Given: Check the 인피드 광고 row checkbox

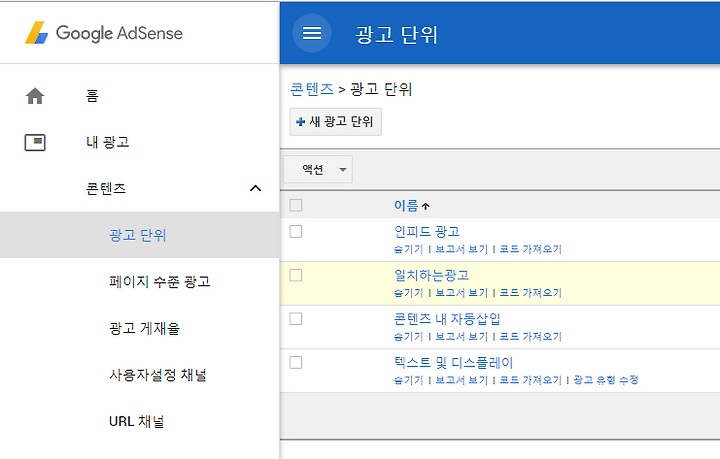Looking at the screenshot, I should [x=296, y=231].
